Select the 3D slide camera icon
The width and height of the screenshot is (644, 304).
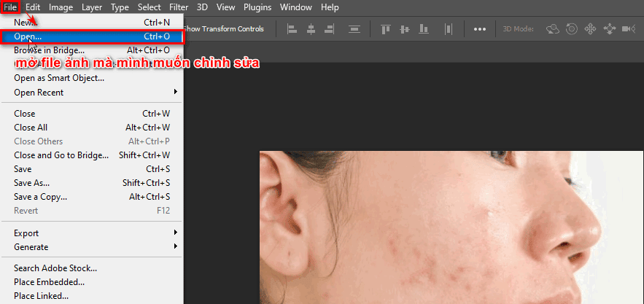click(x=610, y=28)
